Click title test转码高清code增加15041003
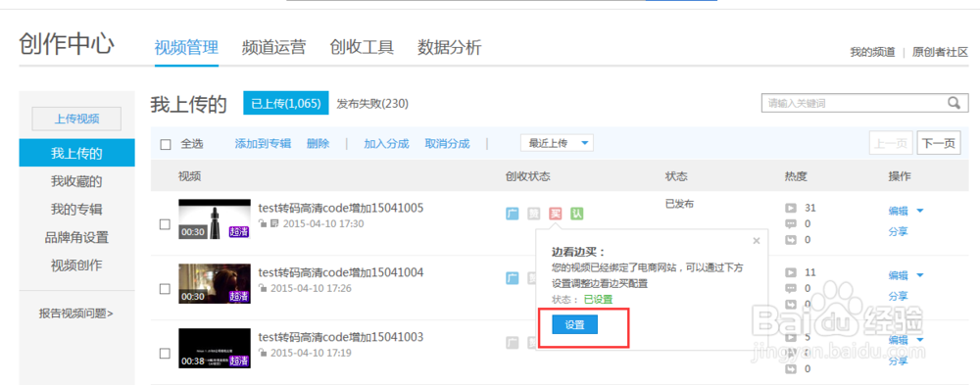 341,337
